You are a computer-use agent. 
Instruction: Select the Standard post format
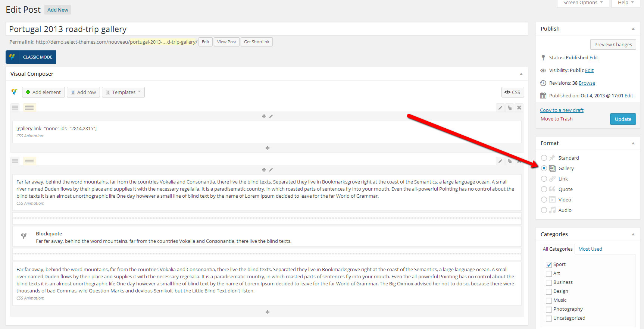click(x=544, y=158)
